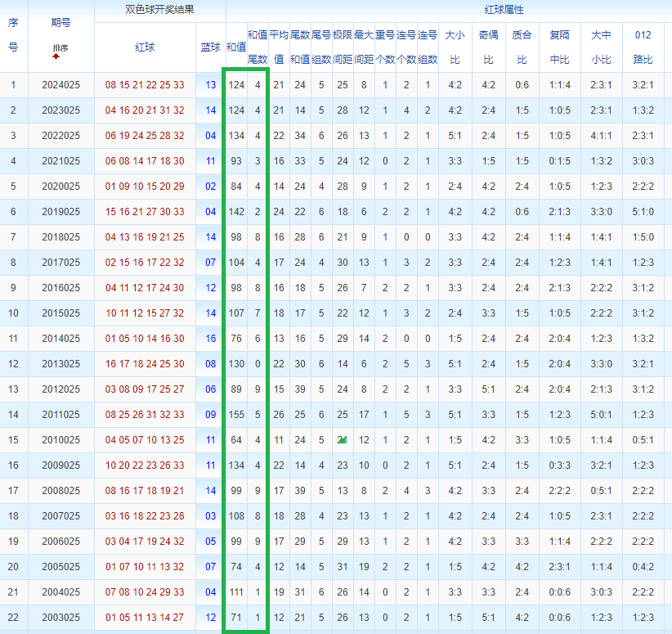
Task: Select the 红球 column header
Action: tap(145, 47)
